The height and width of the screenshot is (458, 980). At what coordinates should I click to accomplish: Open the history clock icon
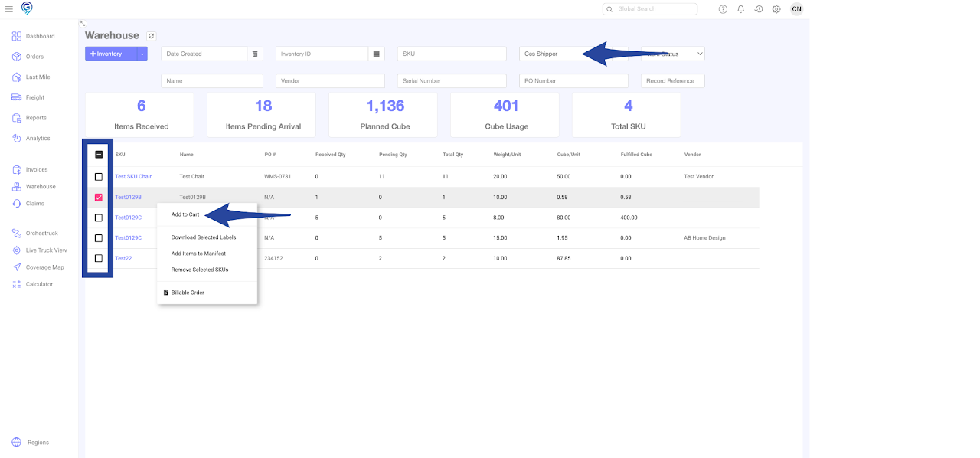758,9
